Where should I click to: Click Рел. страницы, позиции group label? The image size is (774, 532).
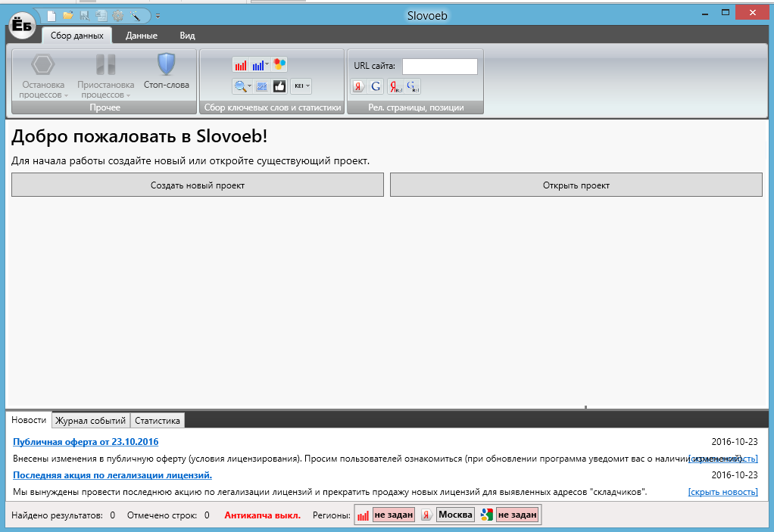pos(416,107)
